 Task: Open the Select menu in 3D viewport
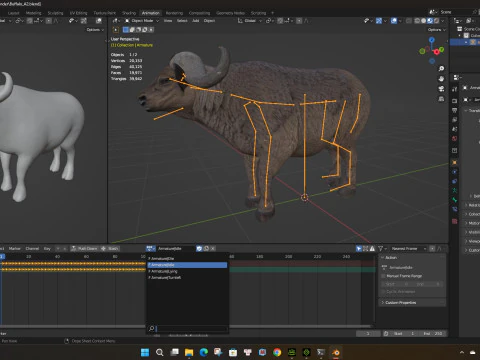point(182,21)
